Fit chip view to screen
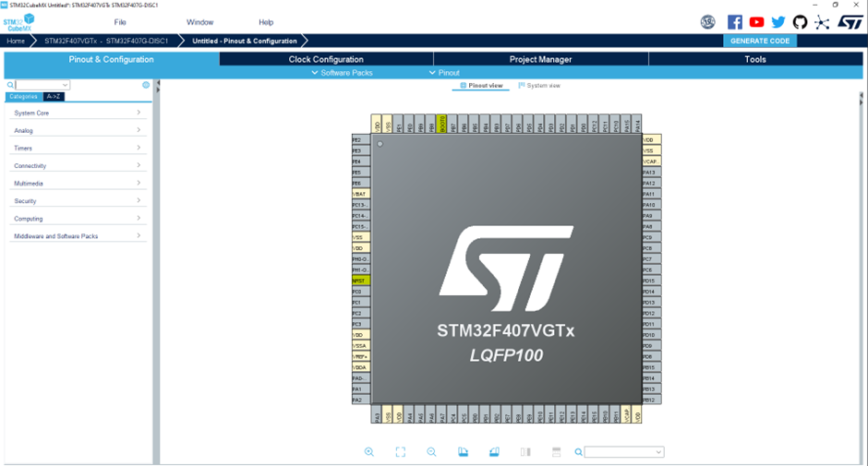 (400, 452)
